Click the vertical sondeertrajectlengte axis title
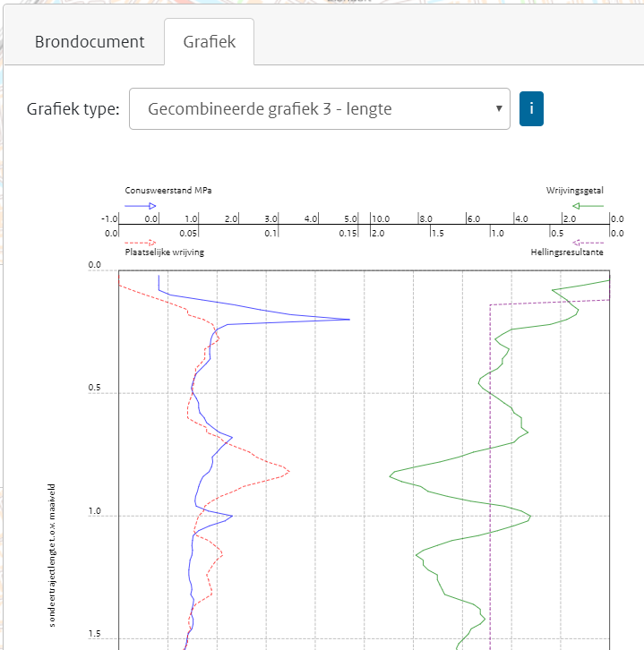The width and height of the screenshot is (644, 650). tap(53, 555)
